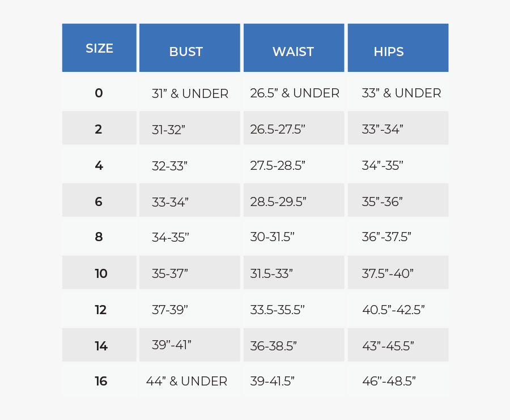Click the SIZE column header
Viewport: 510px width, 420px height.
pos(99,49)
